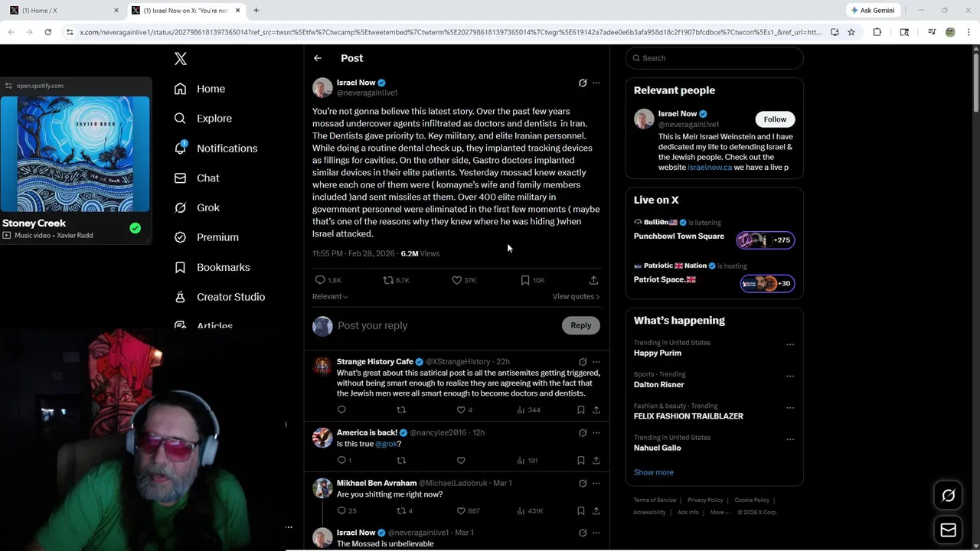Switch to the Home / X browser tab
Viewport: 980px width, 551px height.
(64, 10)
